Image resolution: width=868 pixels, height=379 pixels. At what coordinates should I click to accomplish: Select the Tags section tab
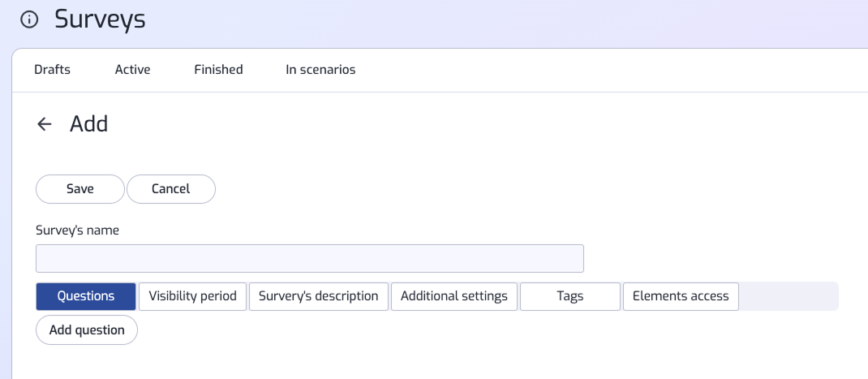coord(569,296)
